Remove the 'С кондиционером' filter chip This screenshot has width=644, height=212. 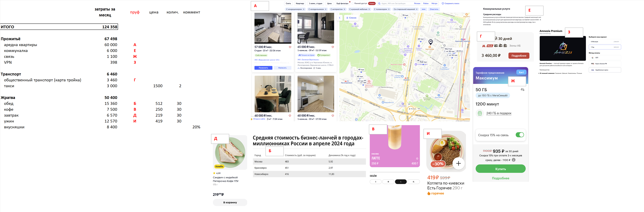click(303, 9)
